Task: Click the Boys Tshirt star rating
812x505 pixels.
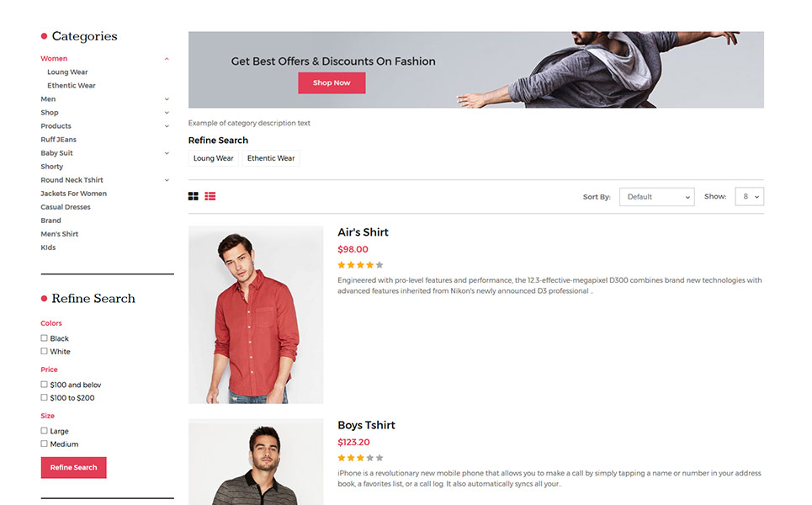Action: pyautogui.click(x=360, y=458)
